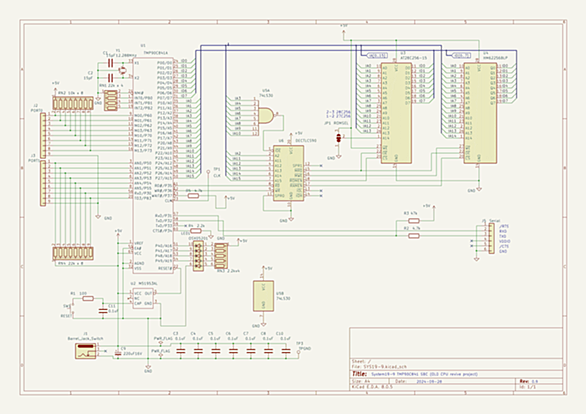Select the M51953AL reset IC U2
586x414 pixels.
click(x=143, y=299)
